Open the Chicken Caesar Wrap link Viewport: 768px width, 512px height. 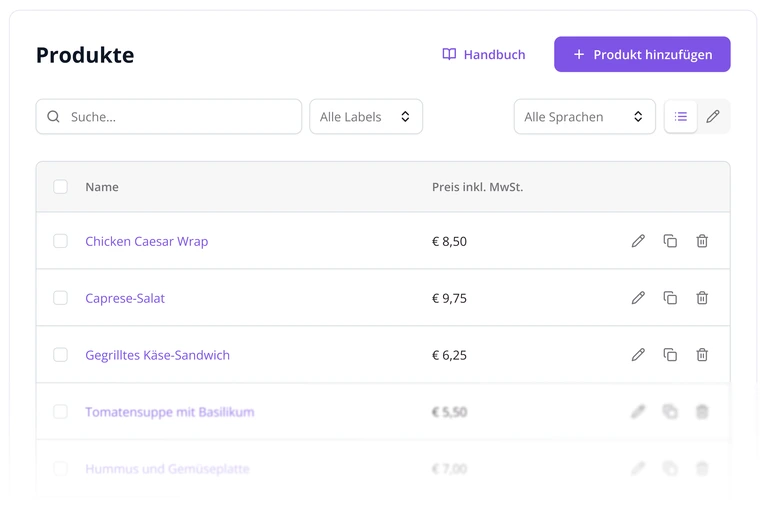pyautogui.click(x=146, y=242)
